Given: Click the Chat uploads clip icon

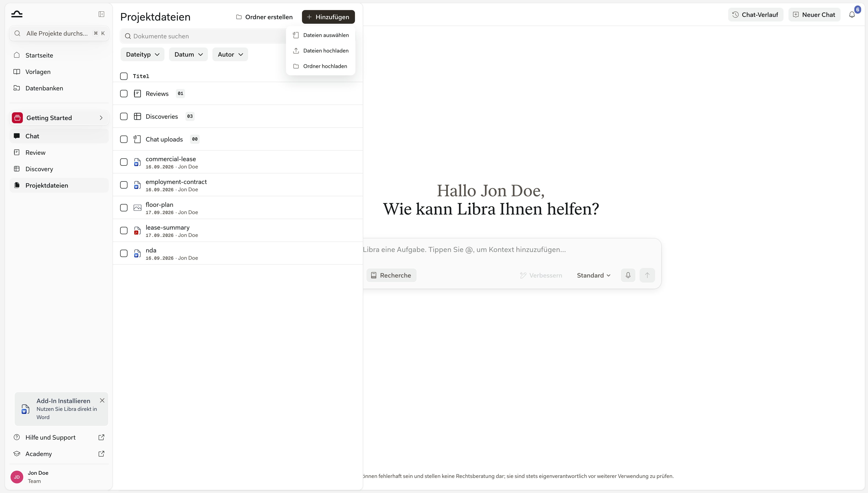Looking at the screenshot, I should click(137, 139).
